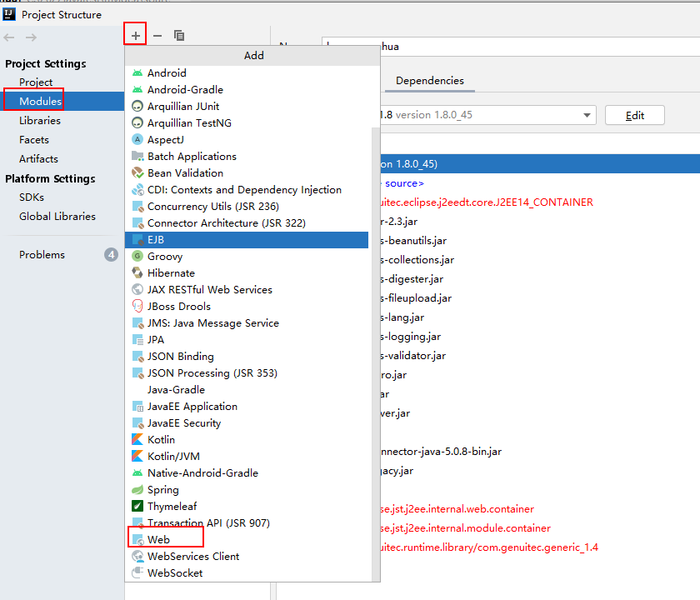Select the s-fileupload.jar dependency
The height and width of the screenshot is (600, 700).
coord(416,298)
